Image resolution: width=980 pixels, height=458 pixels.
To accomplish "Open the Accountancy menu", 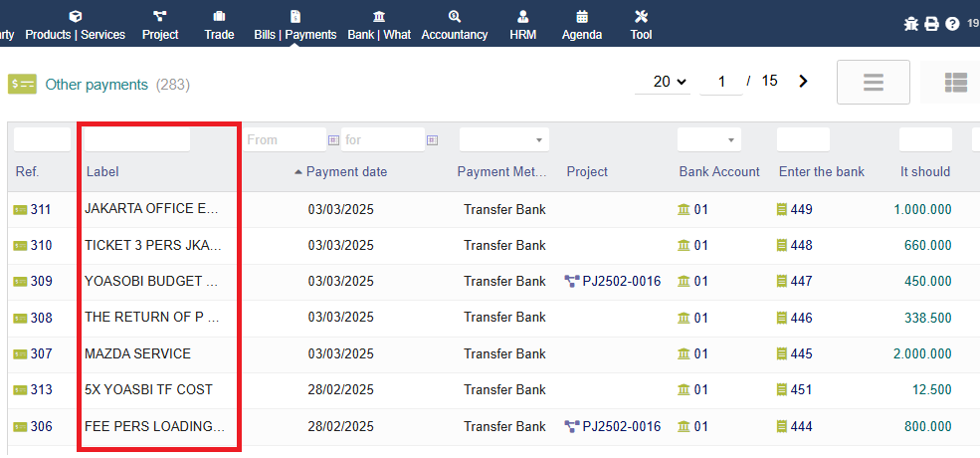I will [455, 25].
